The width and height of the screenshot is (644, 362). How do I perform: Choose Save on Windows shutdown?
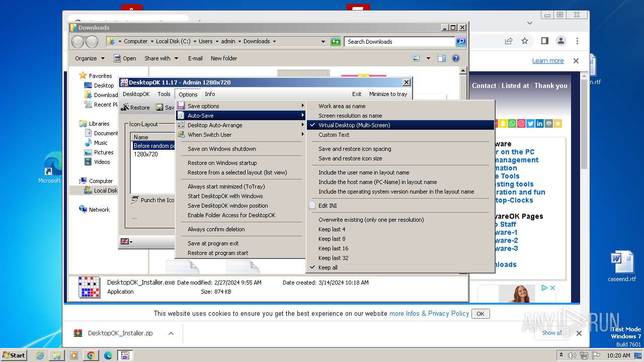(x=240, y=149)
